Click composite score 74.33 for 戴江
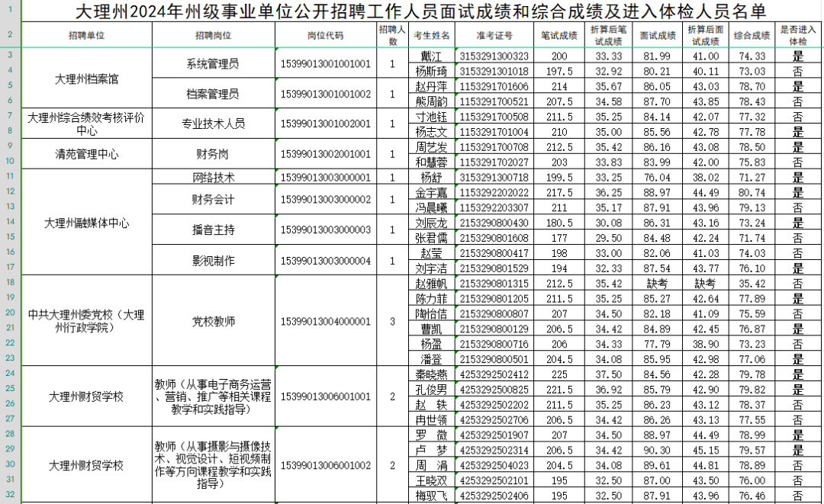This screenshot has width=824, height=504. pos(752,56)
